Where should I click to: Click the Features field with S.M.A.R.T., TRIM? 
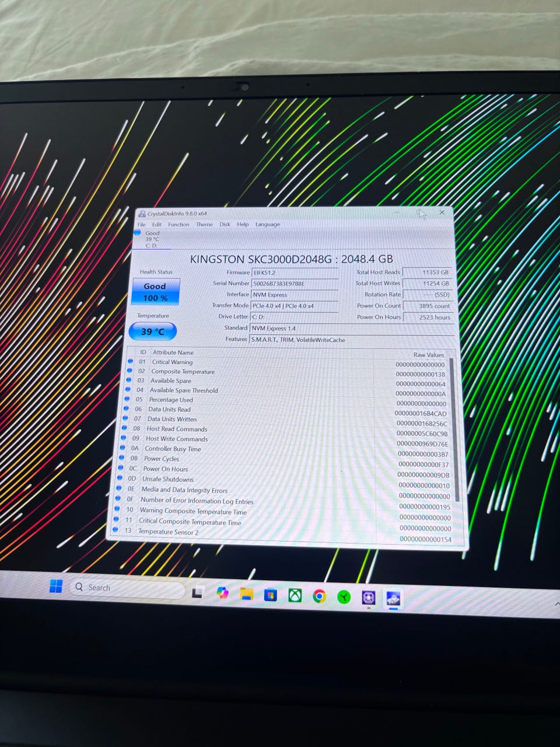(x=352, y=340)
